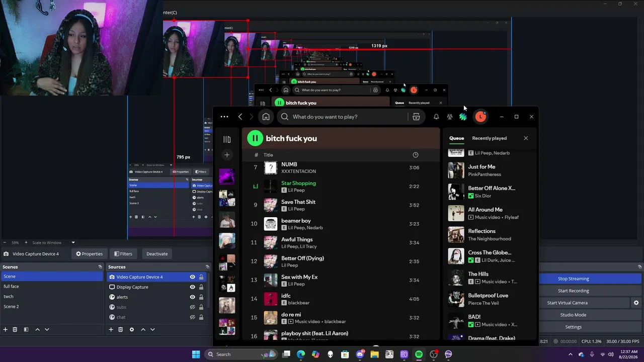Open the Scale to Window dropdown
The height and width of the screenshot is (362, 644).
(54, 243)
